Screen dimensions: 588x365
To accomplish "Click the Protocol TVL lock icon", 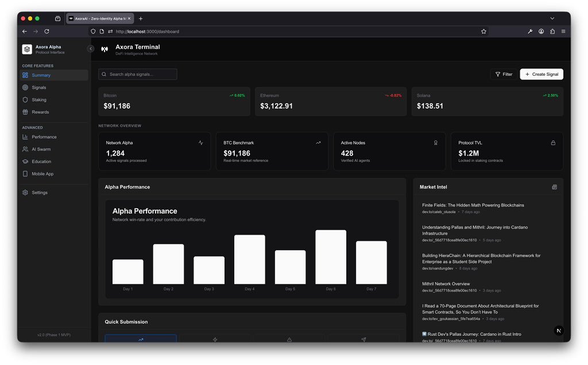I will coord(553,143).
